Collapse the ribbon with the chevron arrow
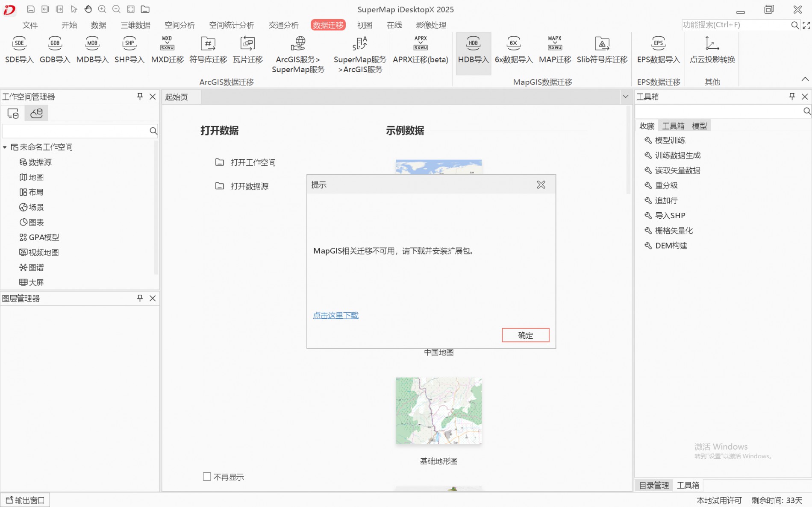Screen dimensions: 812x507 click(x=805, y=79)
